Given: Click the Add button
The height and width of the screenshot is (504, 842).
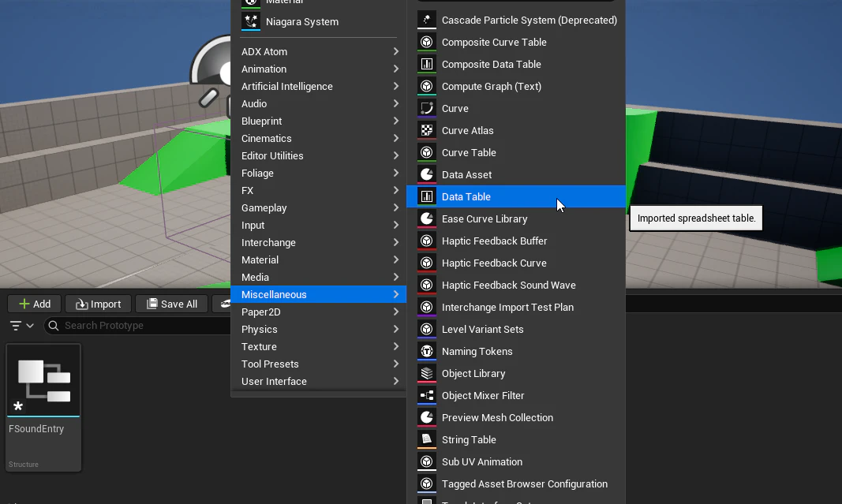Looking at the screenshot, I should pos(35,304).
